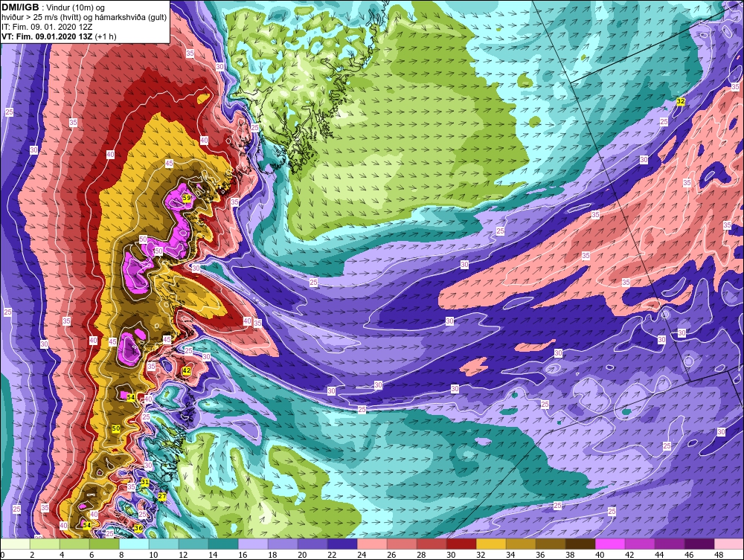This screenshot has height=560, width=744.
Task: Pick the pale swatch between 0 and 2
Action: tap(15, 544)
